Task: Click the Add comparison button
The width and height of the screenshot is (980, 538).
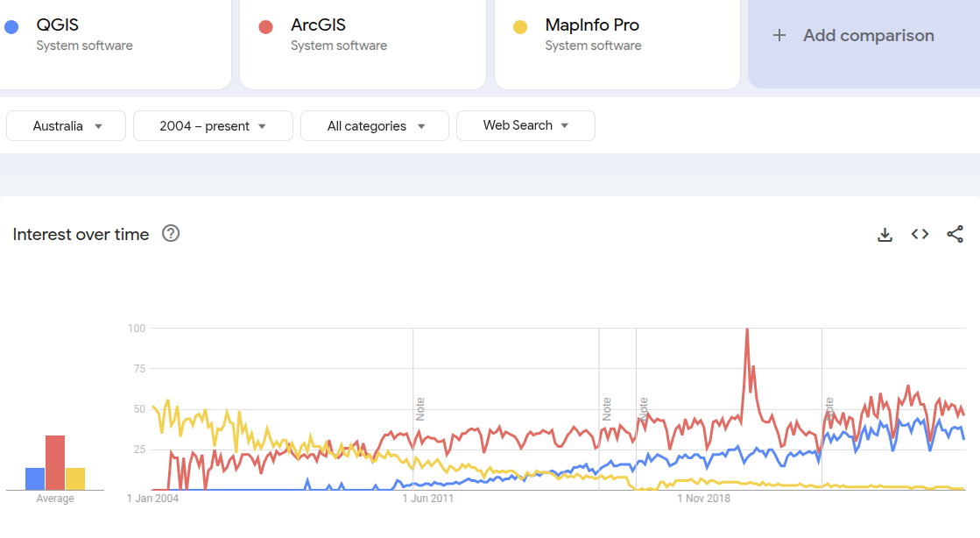Action: (863, 35)
